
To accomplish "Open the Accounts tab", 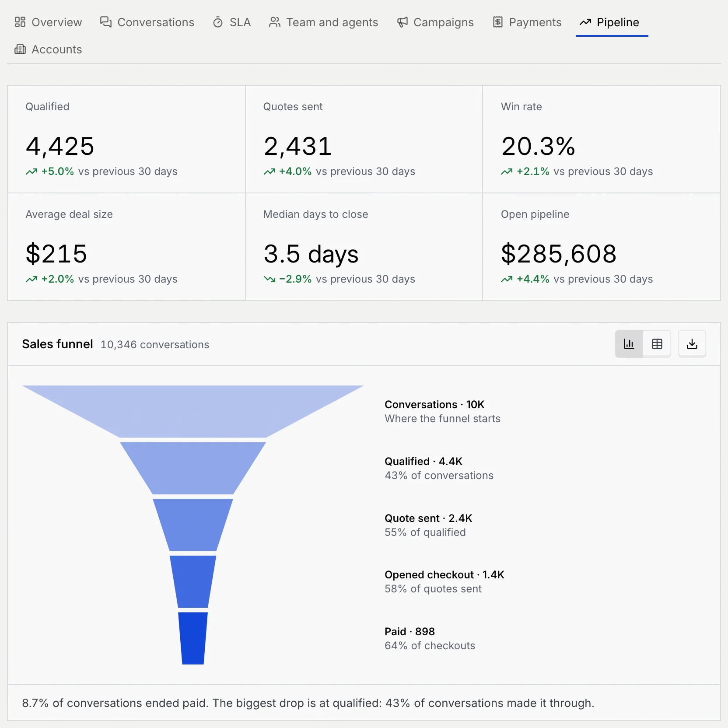I will click(x=48, y=49).
